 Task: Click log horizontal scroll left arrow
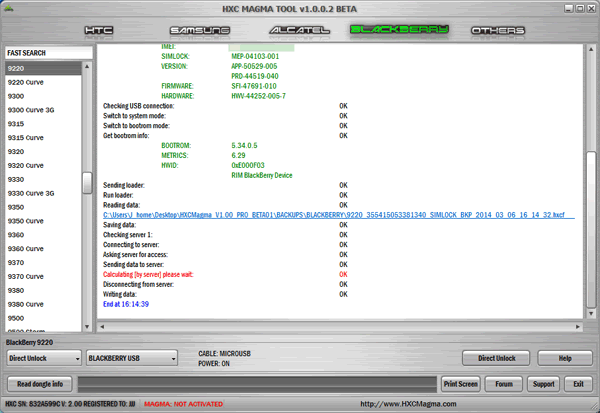102,327
